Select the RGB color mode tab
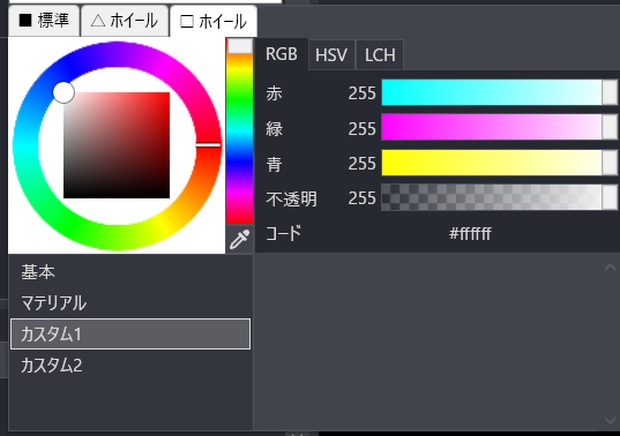This screenshot has height=436, width=620. tap(282, 54)
